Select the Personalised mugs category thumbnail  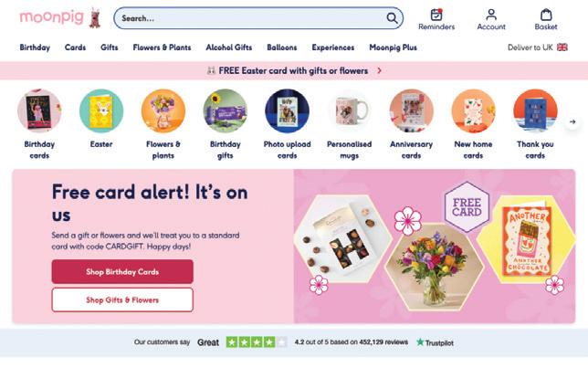click(x=349, y=111)
